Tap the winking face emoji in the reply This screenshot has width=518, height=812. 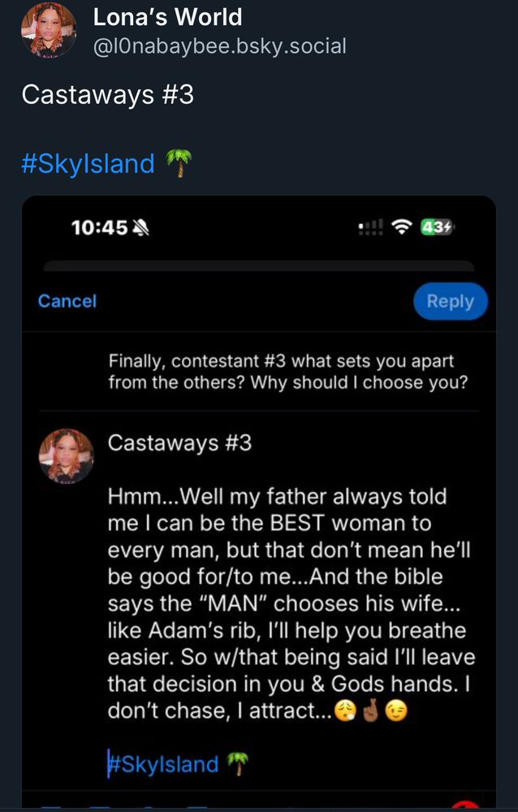[x=396, y=711]
